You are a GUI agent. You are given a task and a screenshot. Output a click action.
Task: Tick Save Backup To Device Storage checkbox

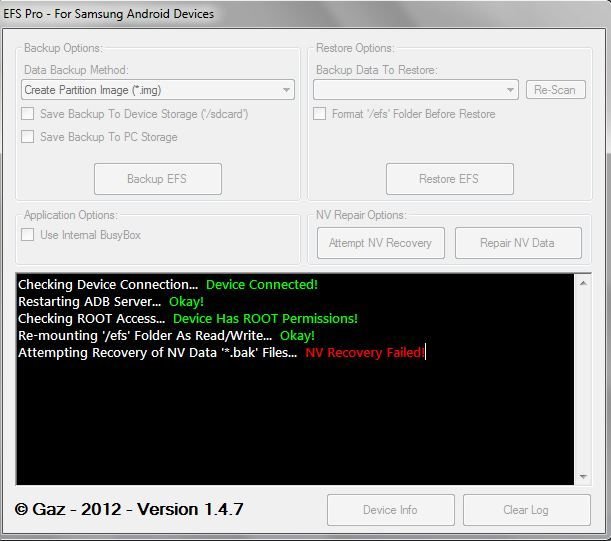(x=27, y=114)
